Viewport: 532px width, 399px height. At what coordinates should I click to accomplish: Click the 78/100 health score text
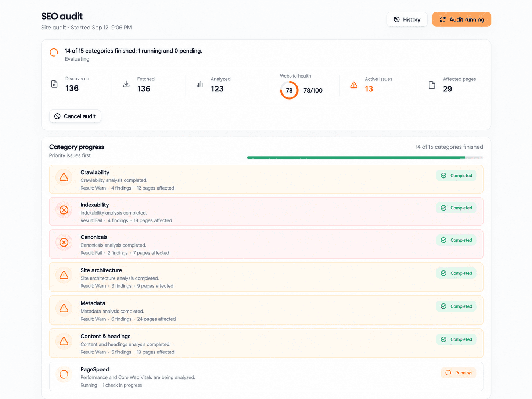[313, 90]
